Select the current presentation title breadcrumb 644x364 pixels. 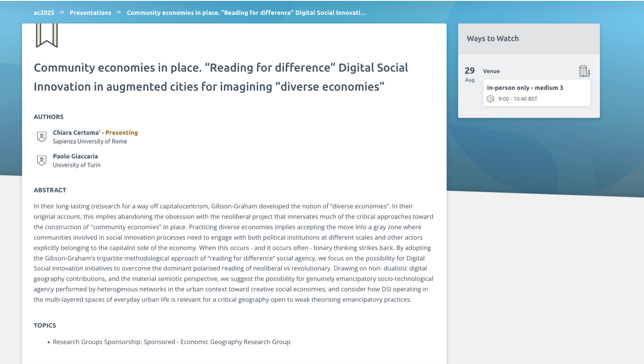point(246,13)
